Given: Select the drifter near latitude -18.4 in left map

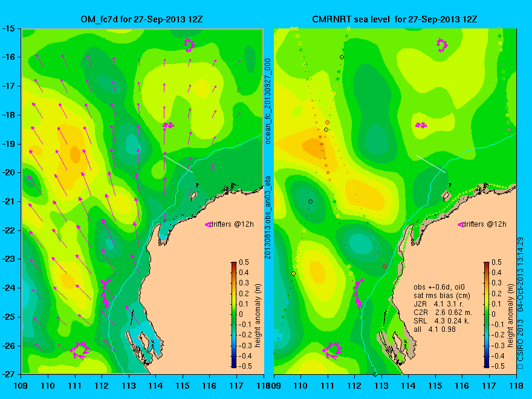Looking at the screenshot, I should click(x=168, y=125).
